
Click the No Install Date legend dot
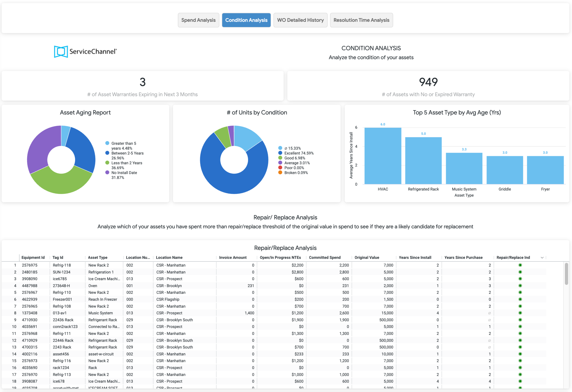tap(107, 172)
